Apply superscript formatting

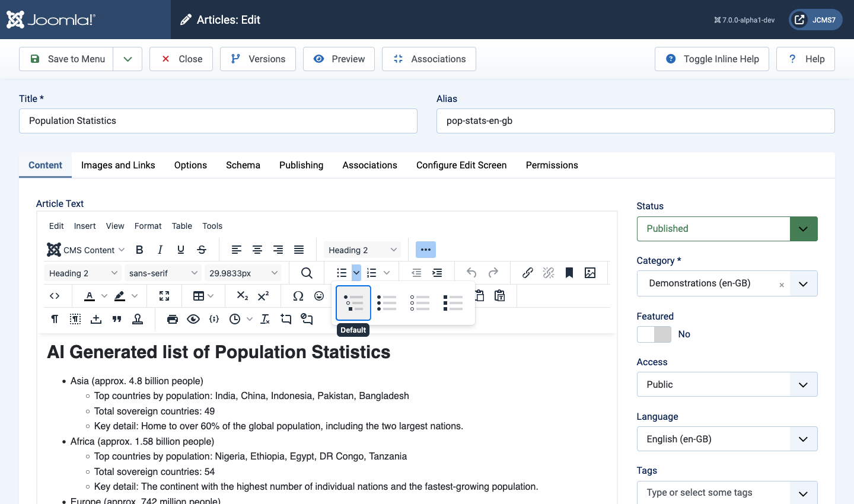click(263, 296)
